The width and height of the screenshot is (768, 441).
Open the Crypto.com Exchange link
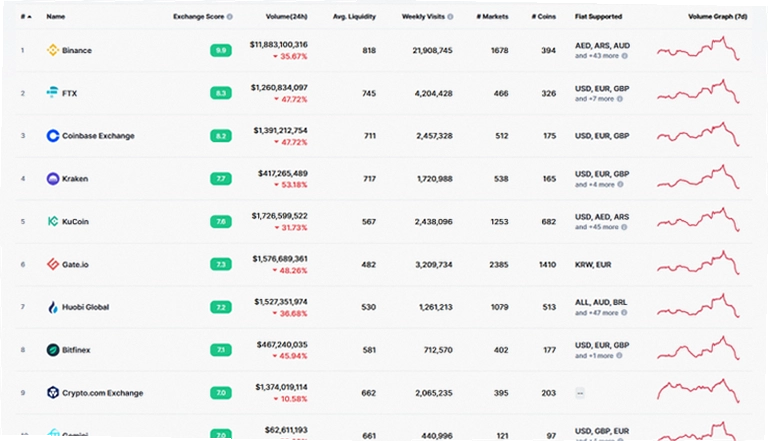click(x=102, y=392)
